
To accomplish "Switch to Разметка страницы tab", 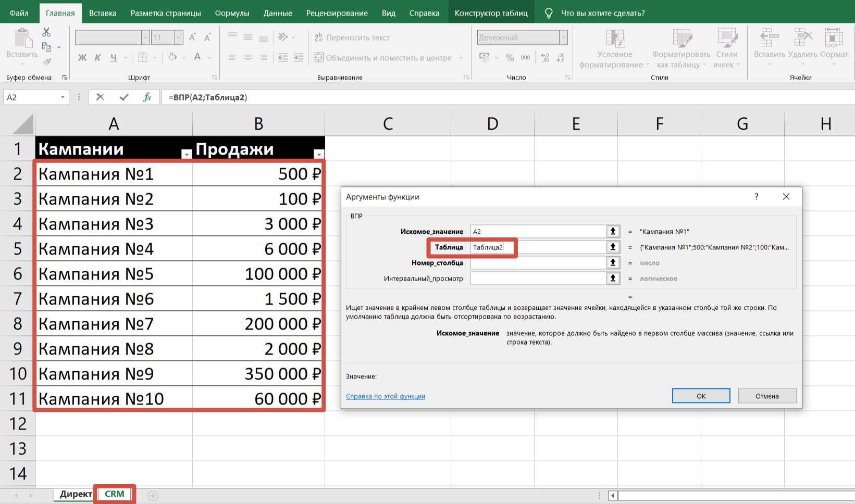I will click(x=166, y=13).
